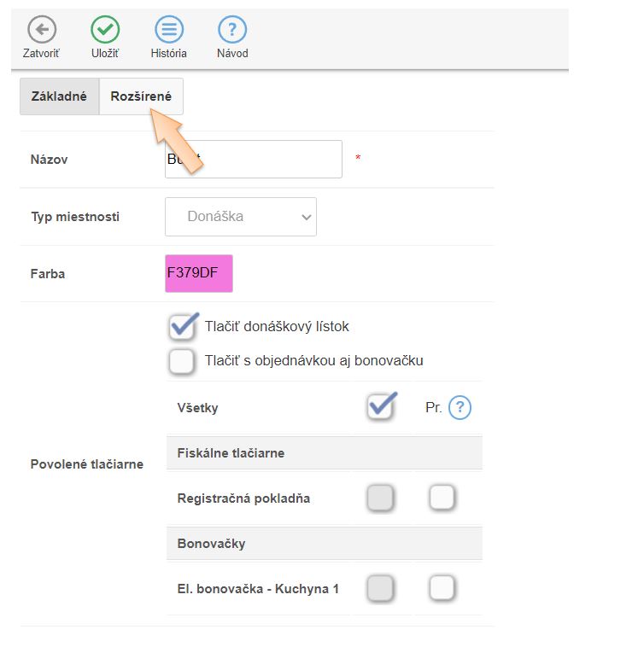Open the F379DF color picker field
The width and height of the screenshot is (644, 647).
tap(199, 274)
